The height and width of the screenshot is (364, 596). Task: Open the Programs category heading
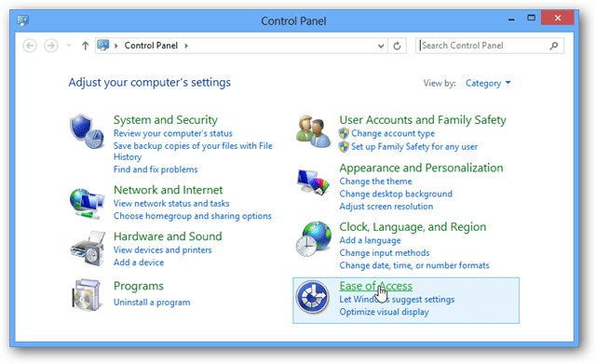tap(139, 286)
